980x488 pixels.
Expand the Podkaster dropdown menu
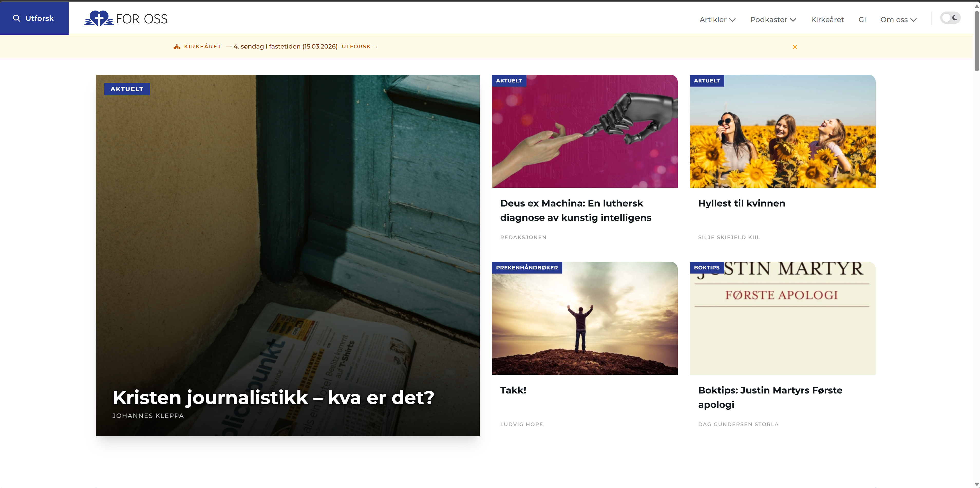point(773,20)
